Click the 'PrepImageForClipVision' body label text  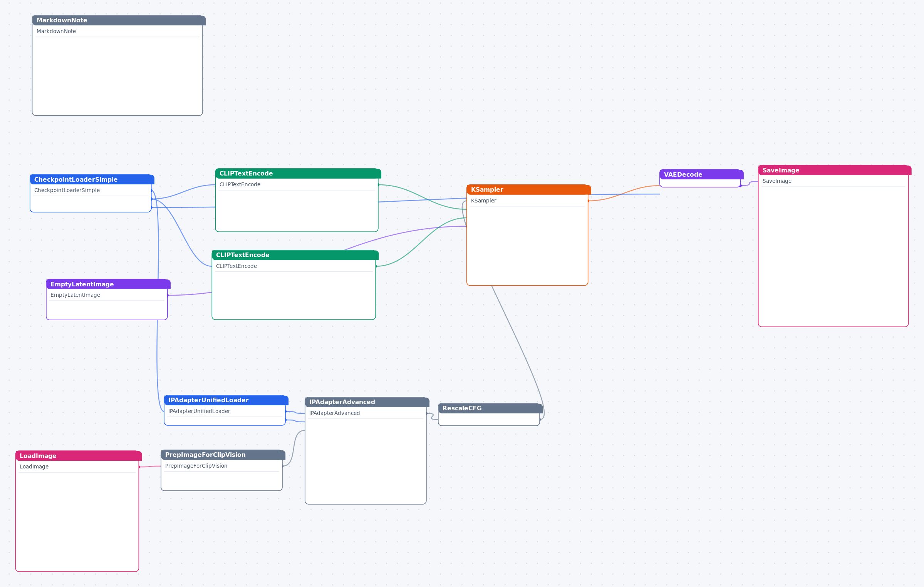(x=196, y=466)
